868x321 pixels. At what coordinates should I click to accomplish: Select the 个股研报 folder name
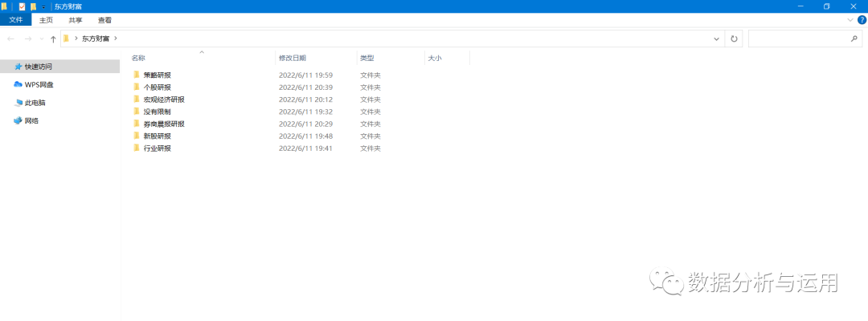[x=158, y=87]
